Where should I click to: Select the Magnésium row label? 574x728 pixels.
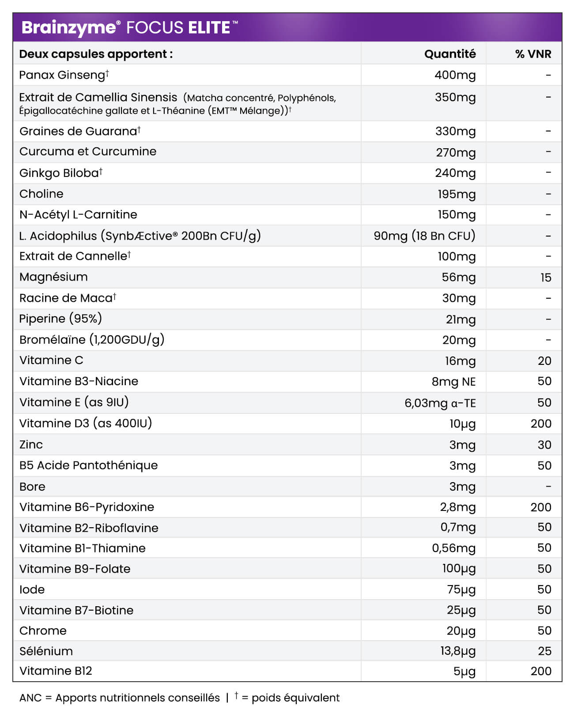click(53, 277)
